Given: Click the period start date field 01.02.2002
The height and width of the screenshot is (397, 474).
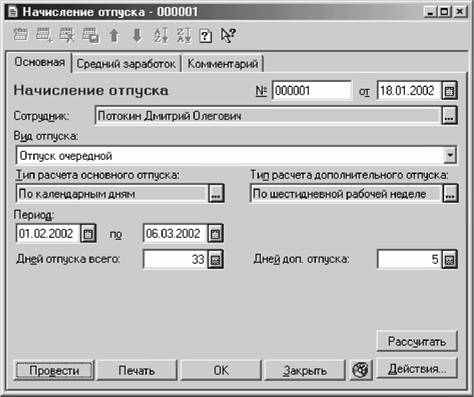Looking at the screenshot, I should coord(48,233).
